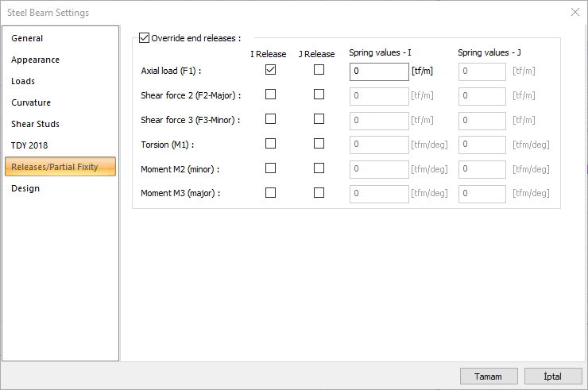Go to Curvature settings

click(x=31, y=102)
